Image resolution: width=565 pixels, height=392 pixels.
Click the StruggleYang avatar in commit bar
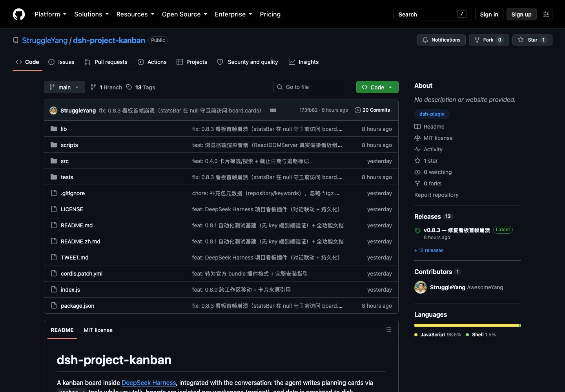pyautogui.click(x=53, y=110)
